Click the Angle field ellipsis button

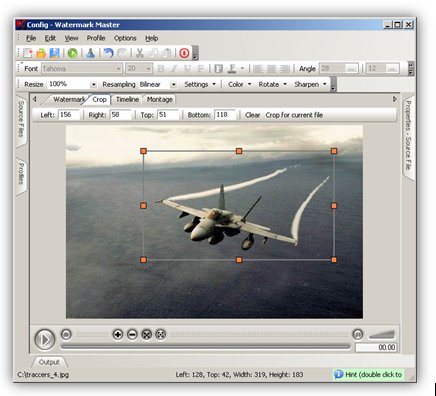[x=351, y=69]
